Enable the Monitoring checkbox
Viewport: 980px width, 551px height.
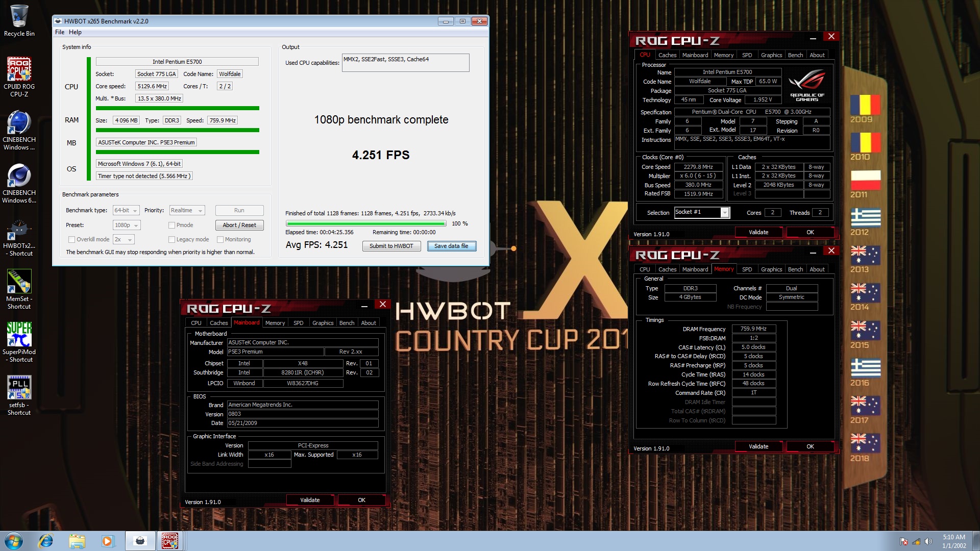pyautogui.click(x=220, y=239)
